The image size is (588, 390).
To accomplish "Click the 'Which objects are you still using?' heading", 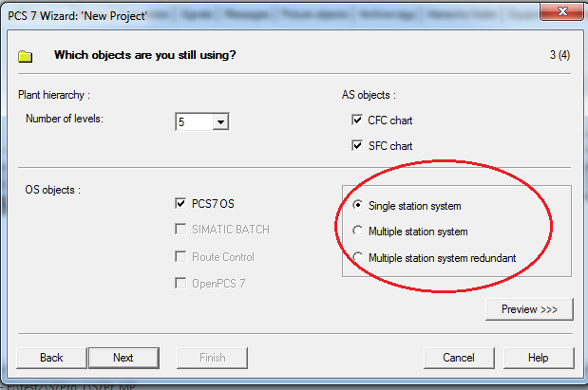I will tap(145, 55).
